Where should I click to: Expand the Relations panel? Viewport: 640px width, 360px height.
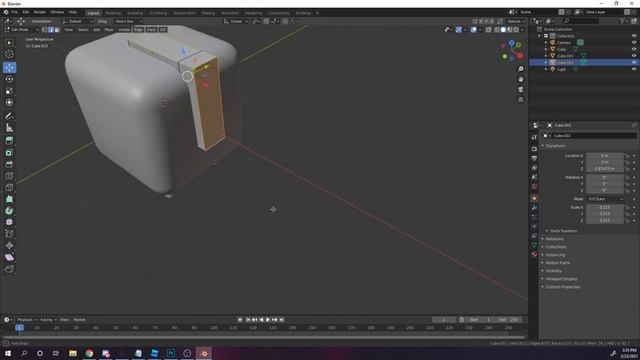(554, 239)
